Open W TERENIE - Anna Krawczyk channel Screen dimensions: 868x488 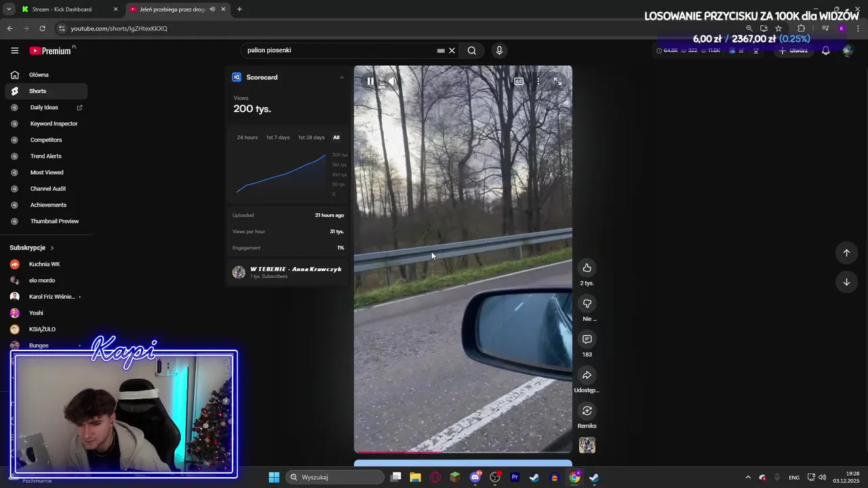(296, 269)
